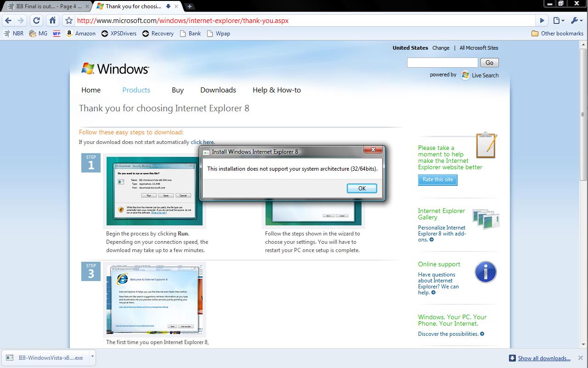This screenshot has height=368, width=588.
Task: Click the blue info icon
Action: point(486,272)
